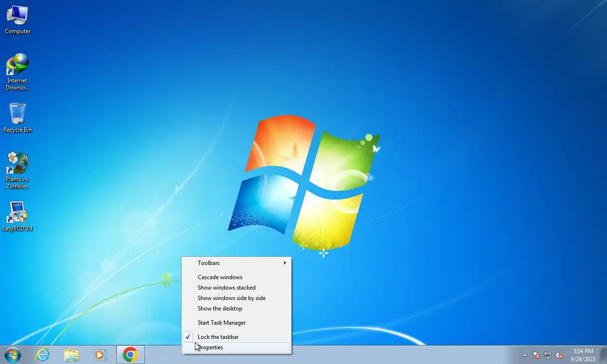Choose Start Task Manager
607x364 pixels.
(x=236, y=322)
